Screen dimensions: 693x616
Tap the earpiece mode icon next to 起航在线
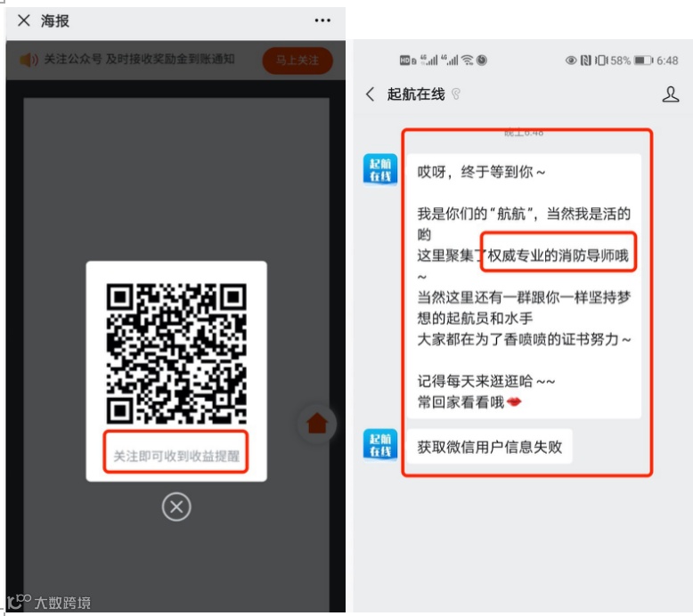456,94
